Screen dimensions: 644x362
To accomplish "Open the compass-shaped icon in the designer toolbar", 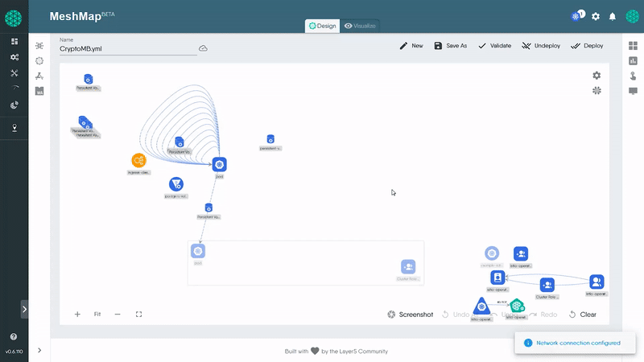I will 39,76.
